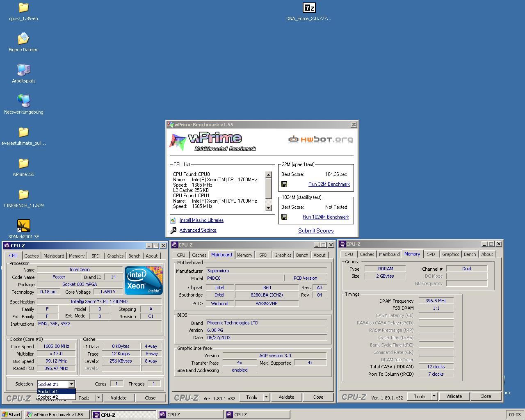Click the hwbot.org logo in wPrime
Screen dimensions: 525x420
(320, 139)
